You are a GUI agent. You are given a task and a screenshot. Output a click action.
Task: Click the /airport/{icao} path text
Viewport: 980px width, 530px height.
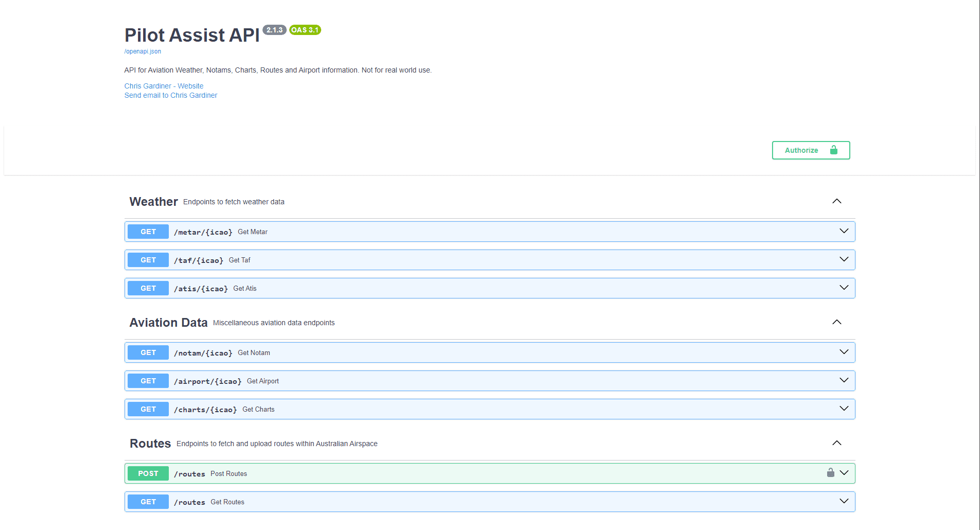point(208,381)
